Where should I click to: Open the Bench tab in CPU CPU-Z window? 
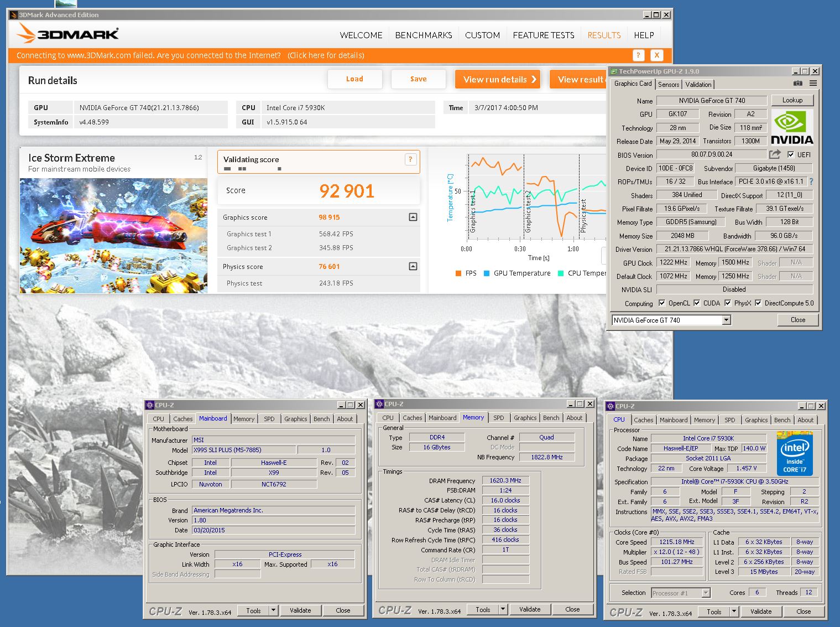pyautogui.click(x=782, y=420)
